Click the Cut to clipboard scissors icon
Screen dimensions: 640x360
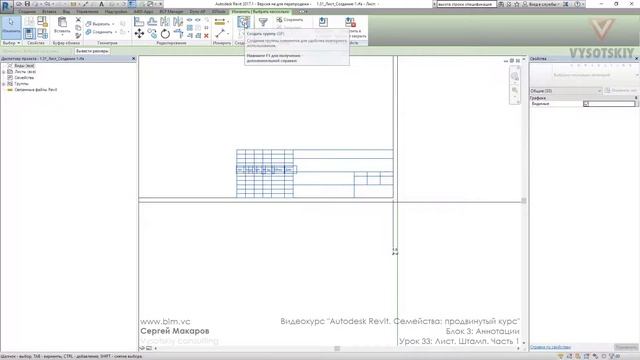[78, 20]
